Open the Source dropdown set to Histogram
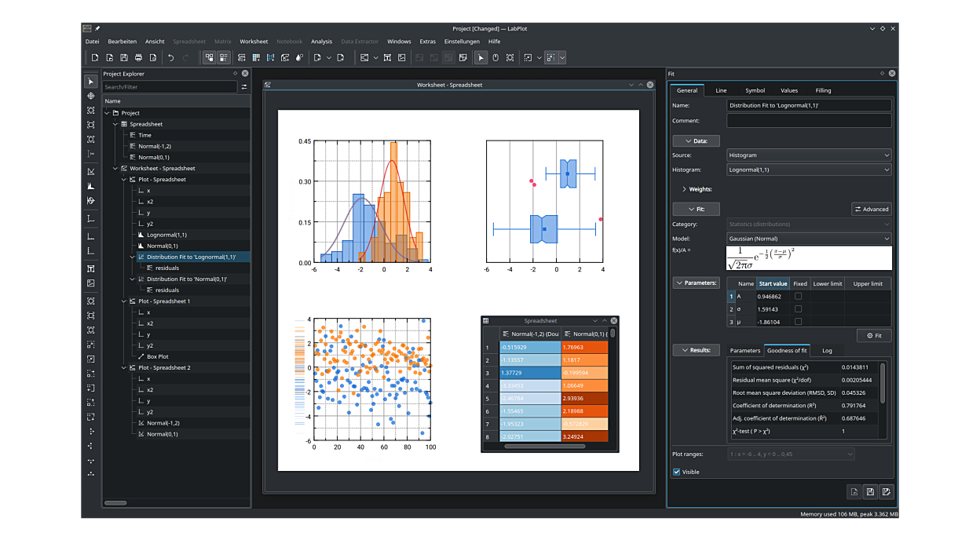This screenshot has width=980, height=551. 809,155
